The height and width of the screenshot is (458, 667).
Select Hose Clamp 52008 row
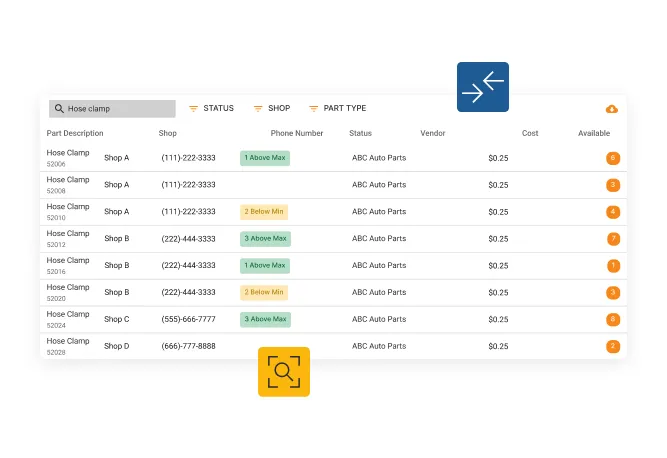333,185
